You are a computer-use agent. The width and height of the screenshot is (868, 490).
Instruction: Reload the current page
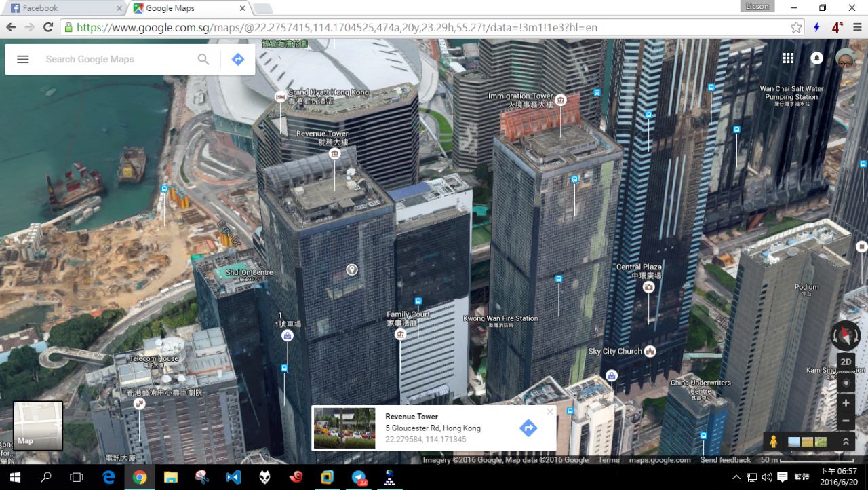47,27
